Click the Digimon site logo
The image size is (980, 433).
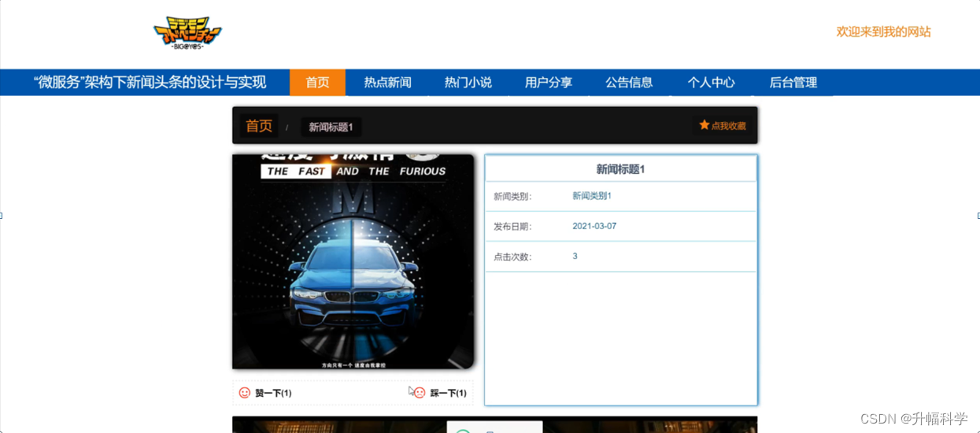187,33
